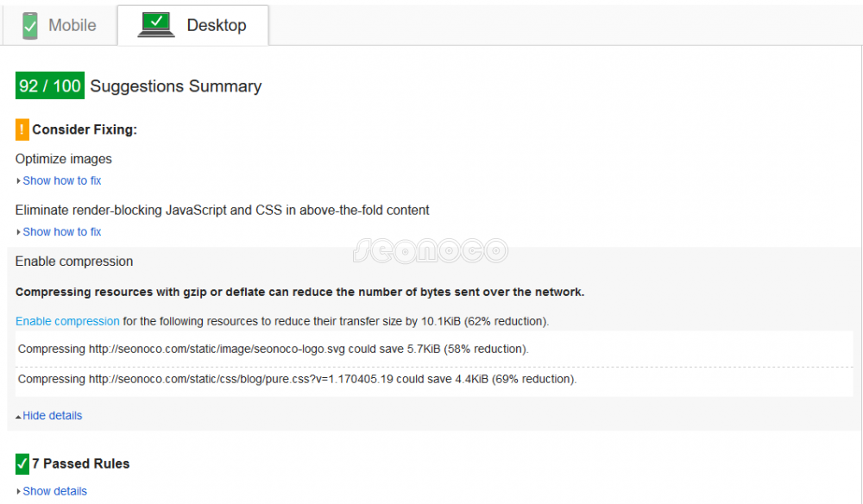
Task: Click the mobile phone icon
Action: pos(30,26)
